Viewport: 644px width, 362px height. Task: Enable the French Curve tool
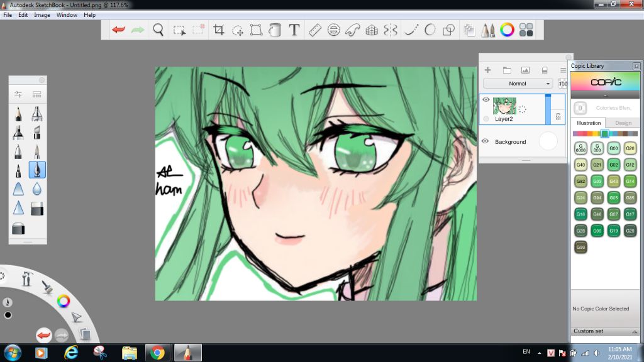pos(352,30)
